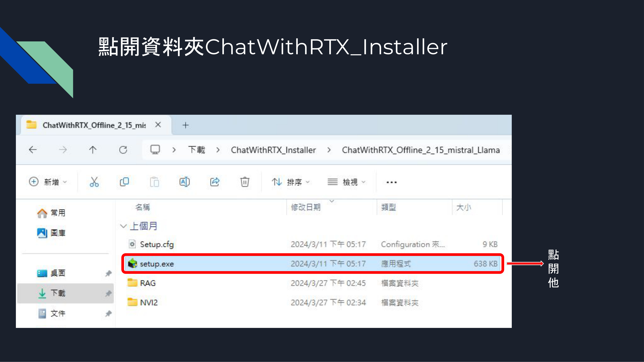The width and height of the screenshot is (644, 362).
Task: Click the NVI2 folder icon
Action: (x=132, y=302)
